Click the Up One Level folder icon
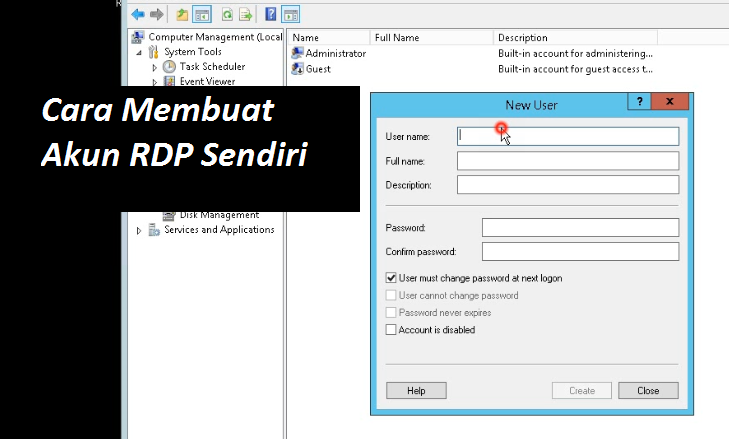This screenshot has width=729, height=439. (x=182, y=15)
